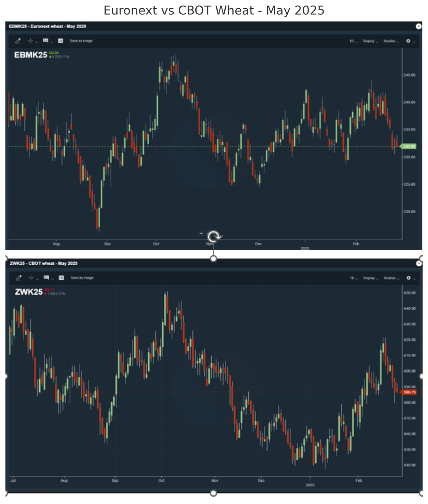
Task: Expand the annotation tool arrow in ZWK25 chart
Action: click(x=52, y=279)
